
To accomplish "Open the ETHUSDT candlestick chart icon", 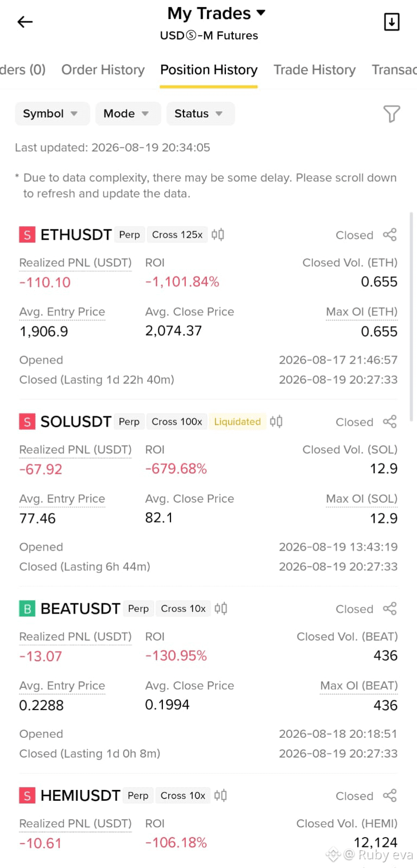I will [218, 234].
